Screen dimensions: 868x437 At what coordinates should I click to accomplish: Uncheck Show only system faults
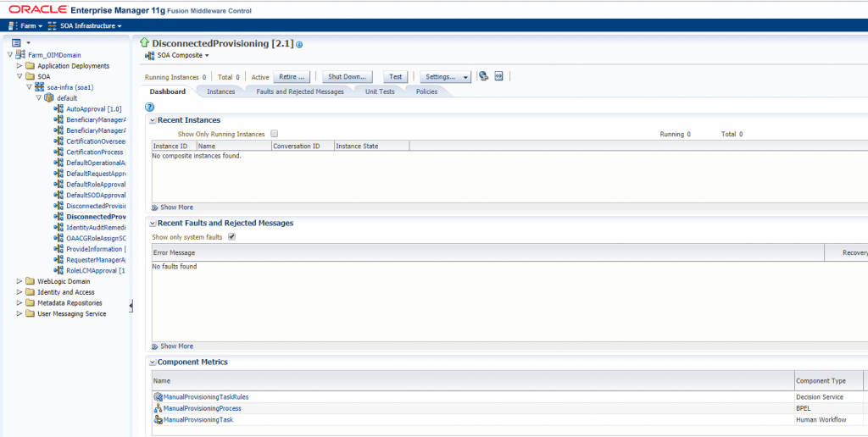tap(231, 237)
